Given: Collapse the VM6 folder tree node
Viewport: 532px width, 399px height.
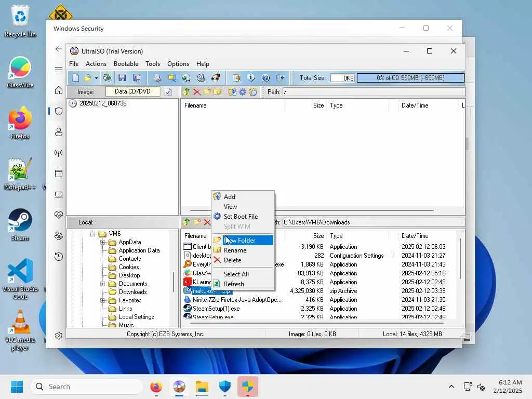Looking at the screenshot, I should point(92,234).
